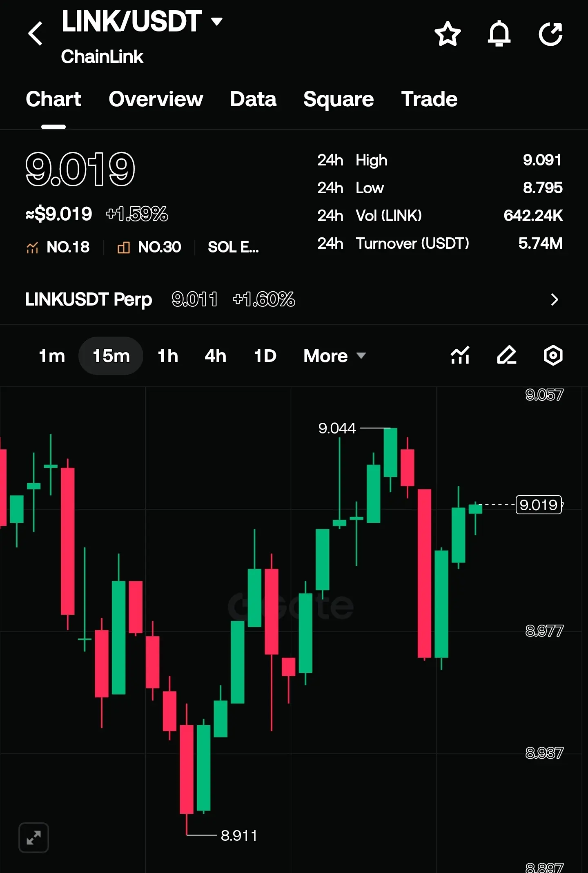This screenshot has height=873, width=588.
Task: Tap the current price tag 9.019 on chart
Action: tap(539, 505)
